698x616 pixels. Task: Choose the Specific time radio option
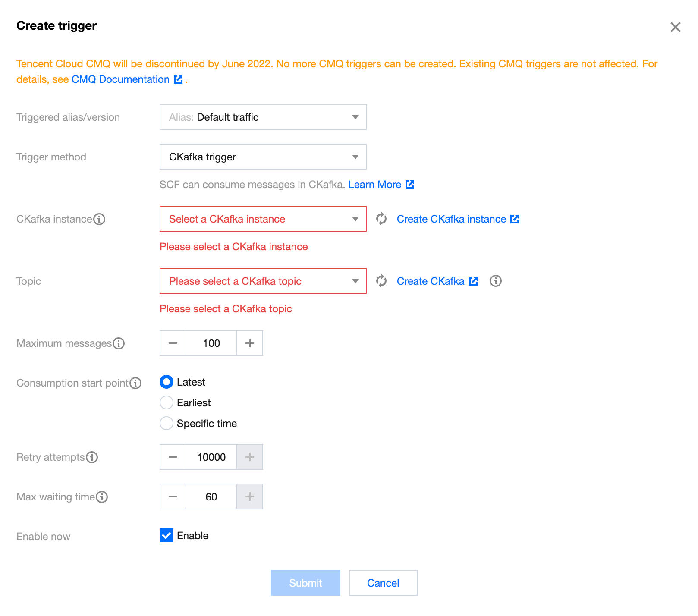(167, 424)
